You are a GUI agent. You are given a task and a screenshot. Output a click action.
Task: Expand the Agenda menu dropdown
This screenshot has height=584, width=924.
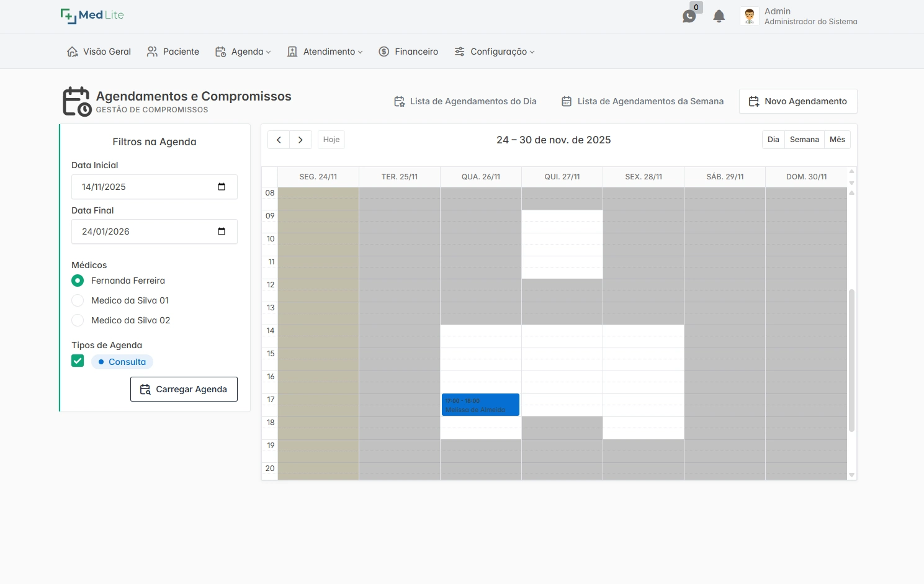point(243,52)
